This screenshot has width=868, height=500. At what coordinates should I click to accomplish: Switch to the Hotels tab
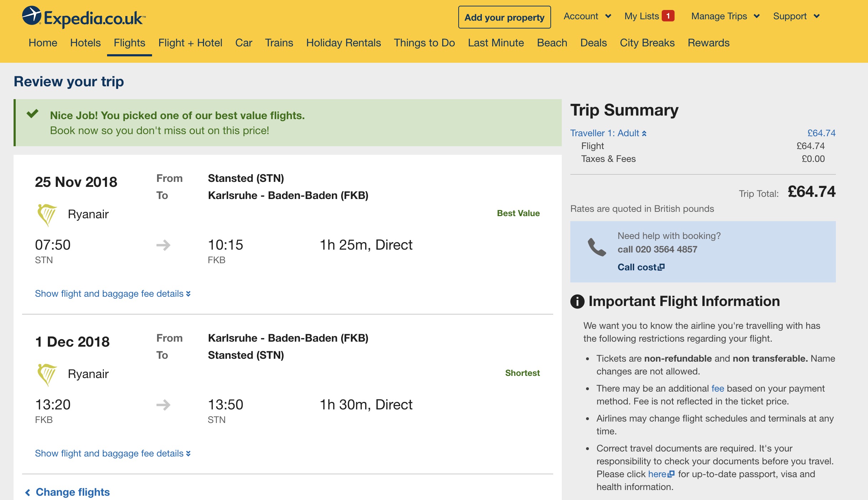coord(85,43)
